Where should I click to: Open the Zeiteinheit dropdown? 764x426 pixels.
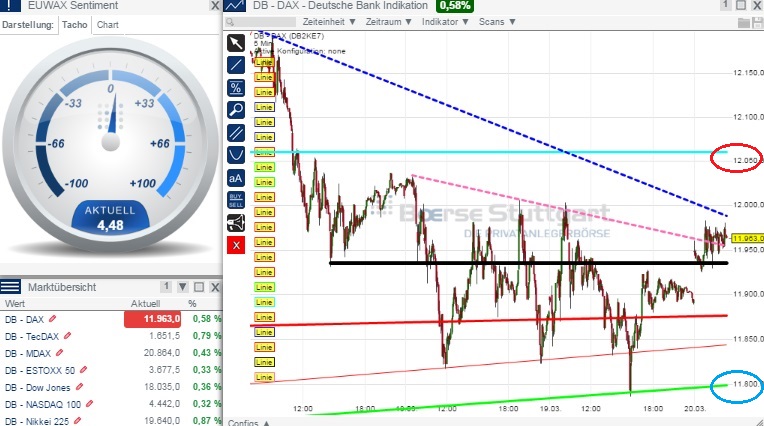pyautogui.click(x=329, y=22)
